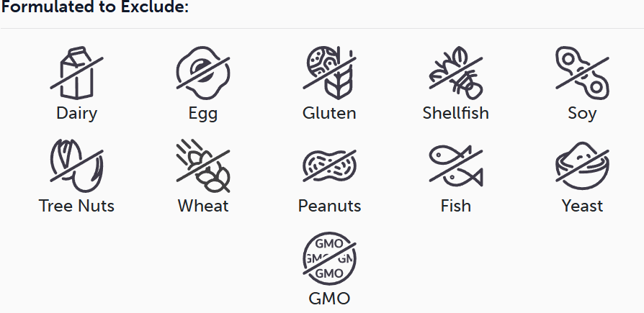Click the crossed-out wheat stalk icon
Viewport: 644px width, 313px height.
pyautogui.click(x=203, y=165)
